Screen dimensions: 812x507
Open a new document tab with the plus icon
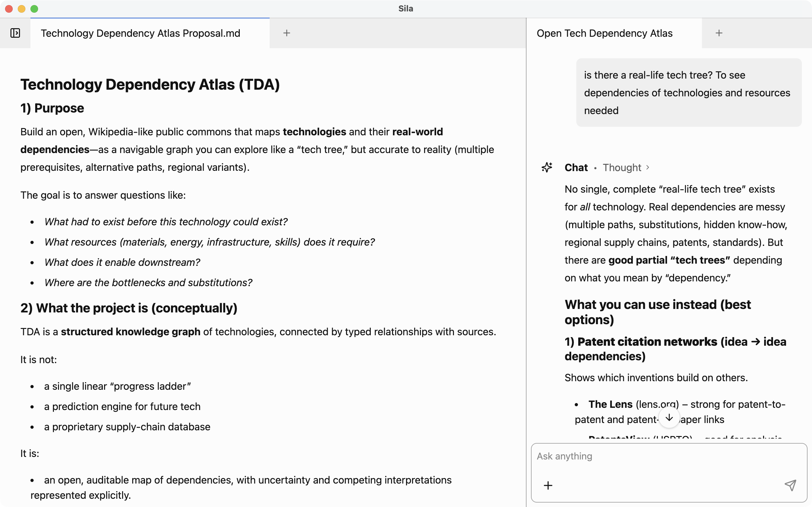pos(286,33)
